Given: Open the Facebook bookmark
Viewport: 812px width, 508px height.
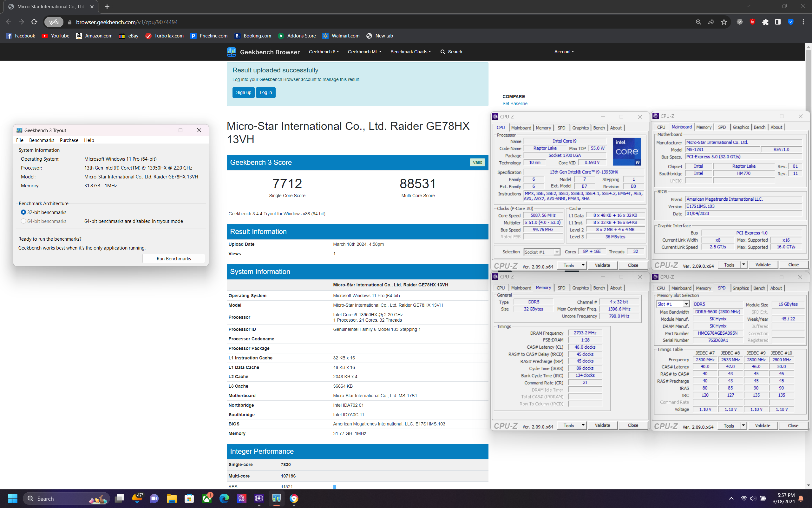Looking at the screenshot, I should click(21, 36).
